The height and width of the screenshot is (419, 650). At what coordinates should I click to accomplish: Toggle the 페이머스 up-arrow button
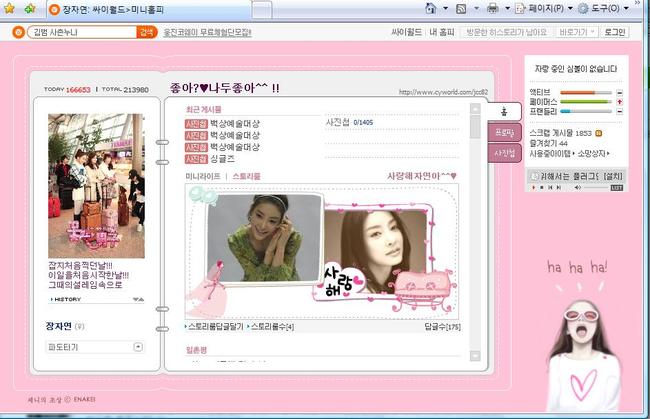click(x=620, y=101)
